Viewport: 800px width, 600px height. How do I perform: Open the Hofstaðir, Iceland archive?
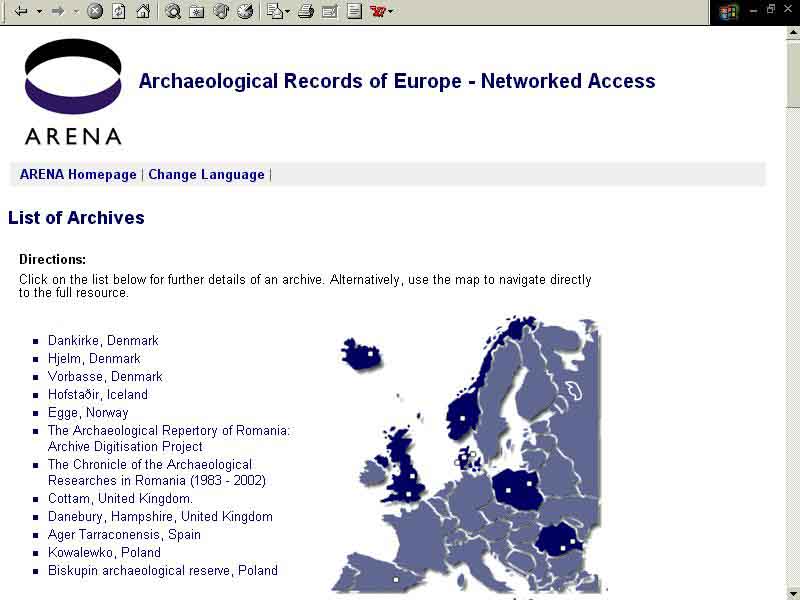pos(98,394)
